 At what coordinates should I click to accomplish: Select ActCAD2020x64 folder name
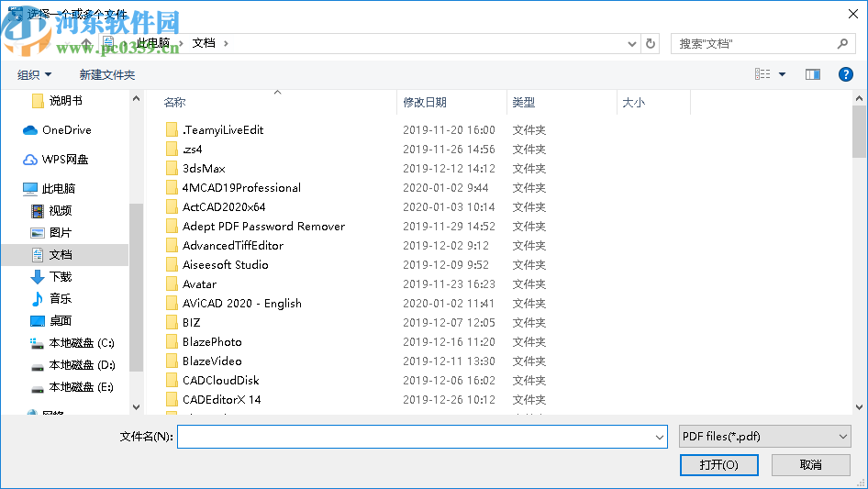click(x=224, y=207)
